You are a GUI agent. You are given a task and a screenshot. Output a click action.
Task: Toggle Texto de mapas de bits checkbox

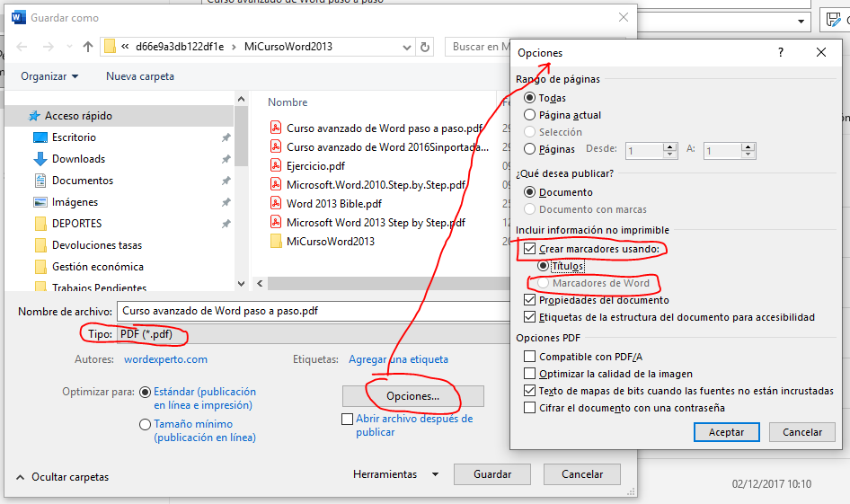coord(529,391)
